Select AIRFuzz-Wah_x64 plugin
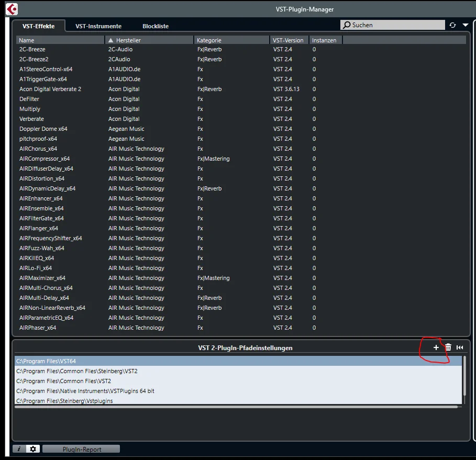Image resolution: width=476 pixels, height=460 pixels. point(241,248)
